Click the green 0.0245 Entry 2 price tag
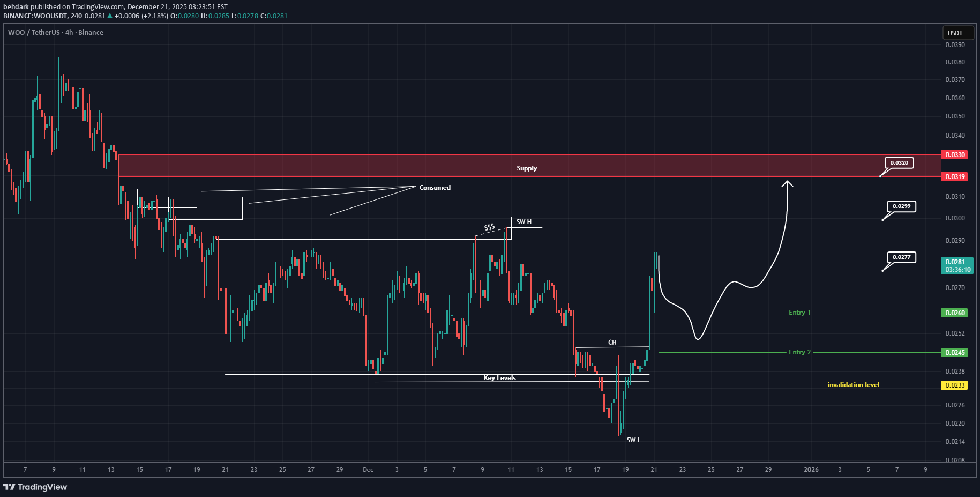This screenshot has width=980, height=497. pos(955,352)
